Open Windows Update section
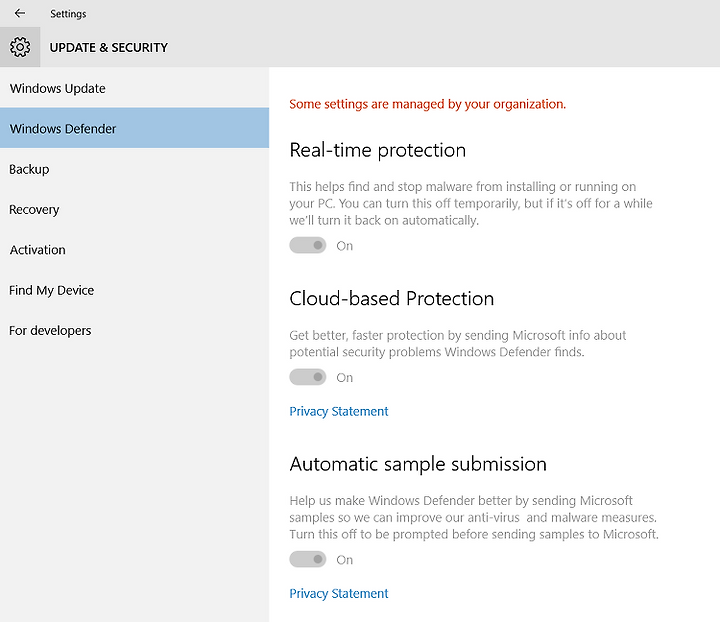This screenshot has width=720, height=622. [134, 88]
